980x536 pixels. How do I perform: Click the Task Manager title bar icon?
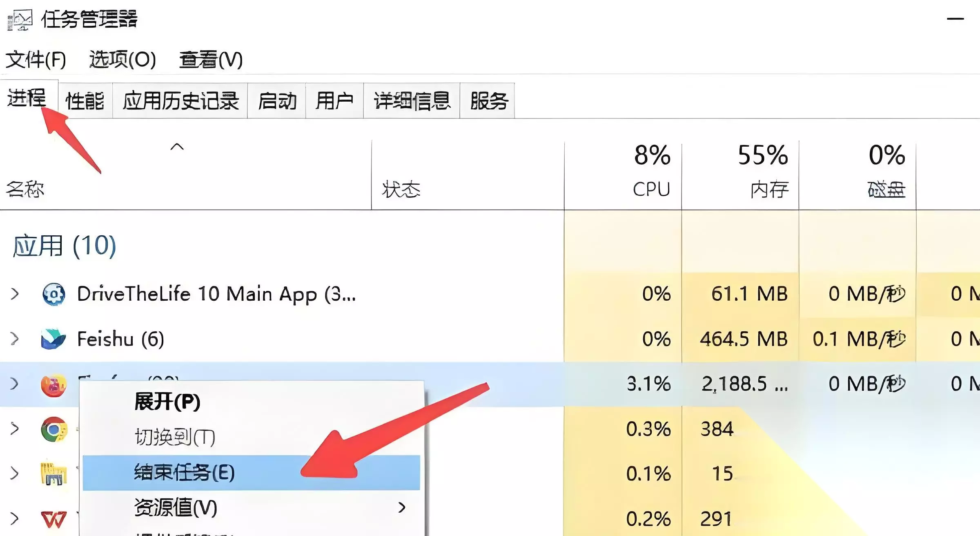pos(20,20)
